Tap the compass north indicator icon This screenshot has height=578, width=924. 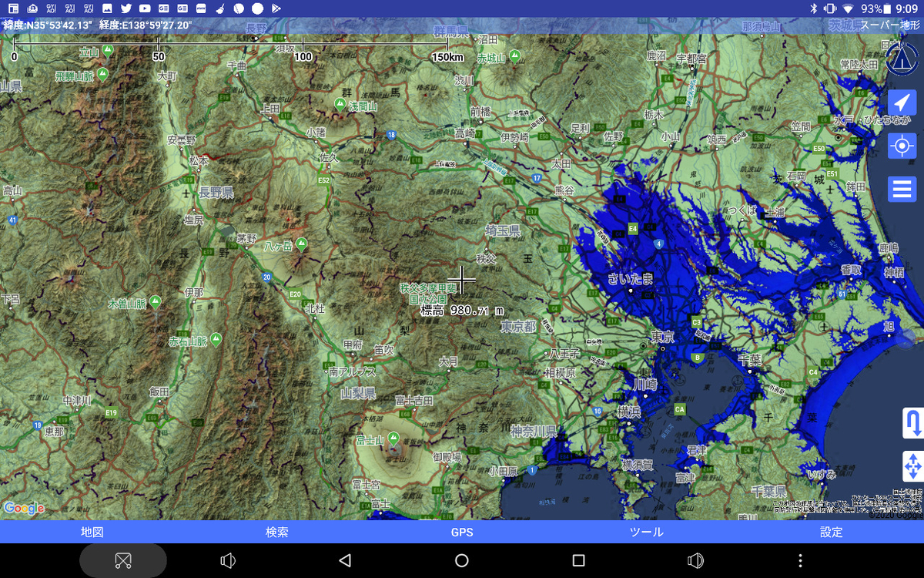[x=902, y=59]
